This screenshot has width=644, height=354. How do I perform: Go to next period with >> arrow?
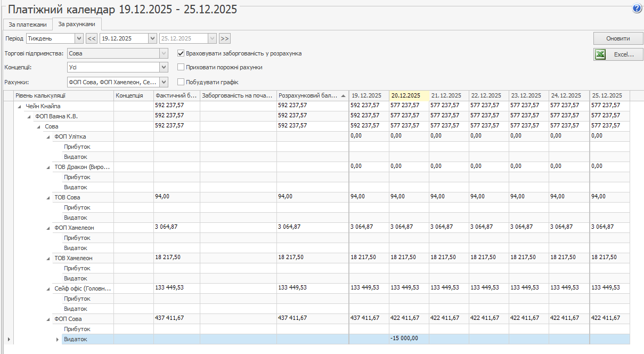[x=224, y=38]
